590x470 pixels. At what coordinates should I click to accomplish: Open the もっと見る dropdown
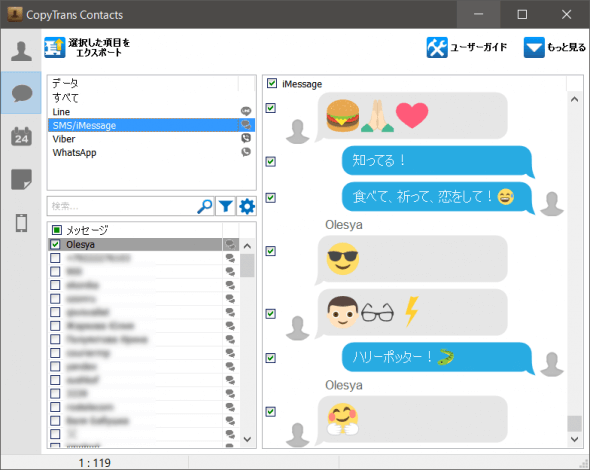[x=555, y=47]
